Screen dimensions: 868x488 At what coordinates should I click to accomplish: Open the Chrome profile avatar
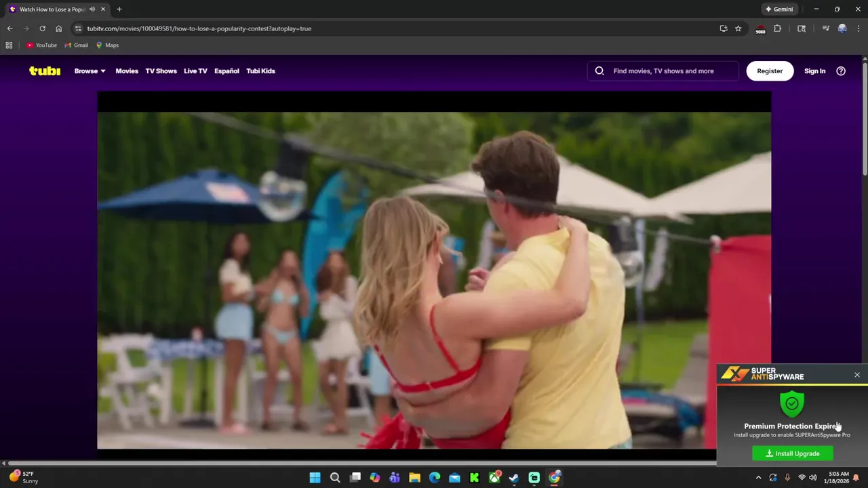tap(842, 28)
